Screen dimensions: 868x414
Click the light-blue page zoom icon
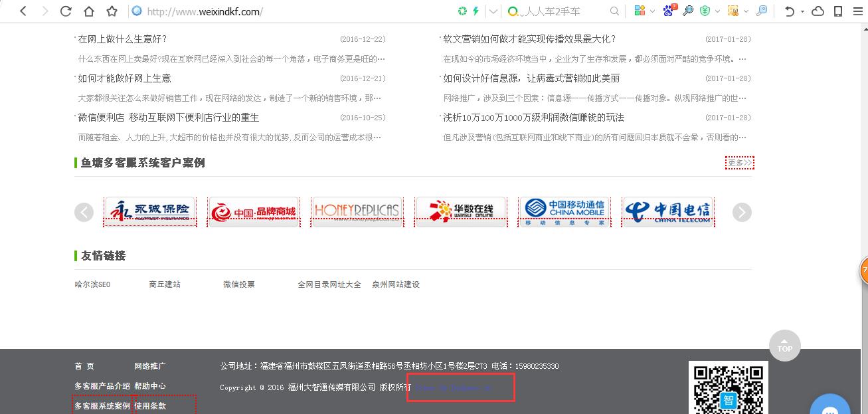(x=762, y=11)
